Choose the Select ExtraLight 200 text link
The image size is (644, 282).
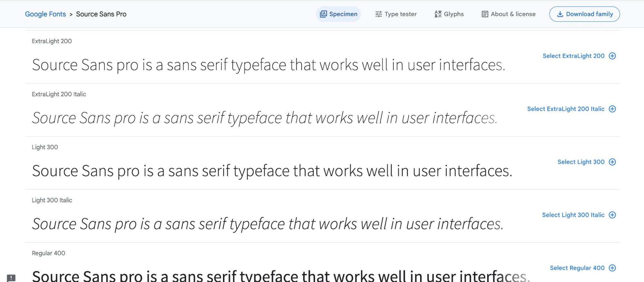[573, 56]
